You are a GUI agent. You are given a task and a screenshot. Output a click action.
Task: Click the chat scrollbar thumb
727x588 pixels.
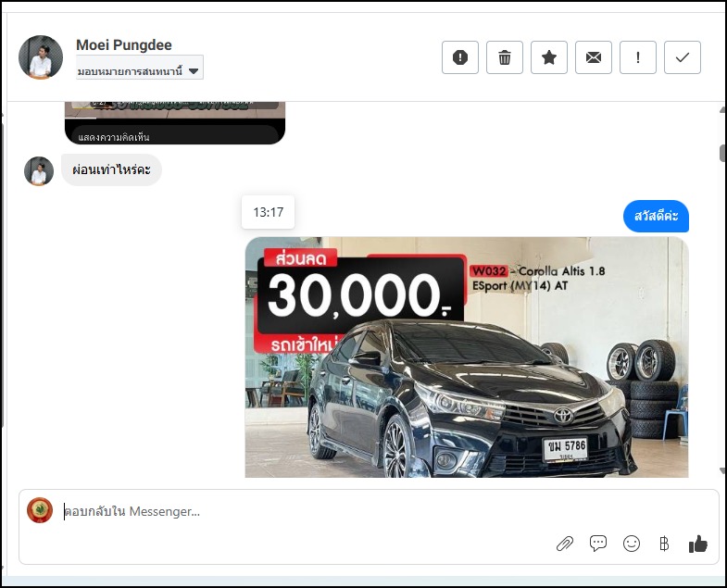pos(722,153)
